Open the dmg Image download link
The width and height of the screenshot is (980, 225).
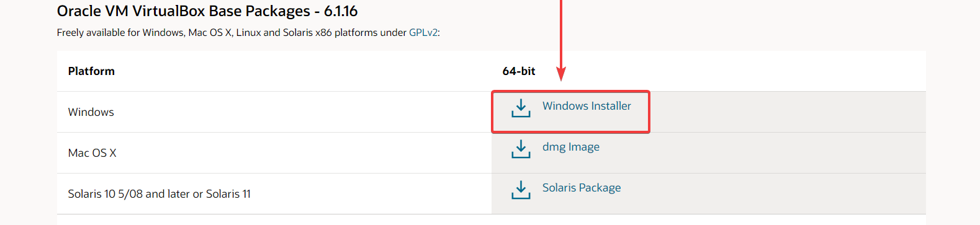pos(571,147)
